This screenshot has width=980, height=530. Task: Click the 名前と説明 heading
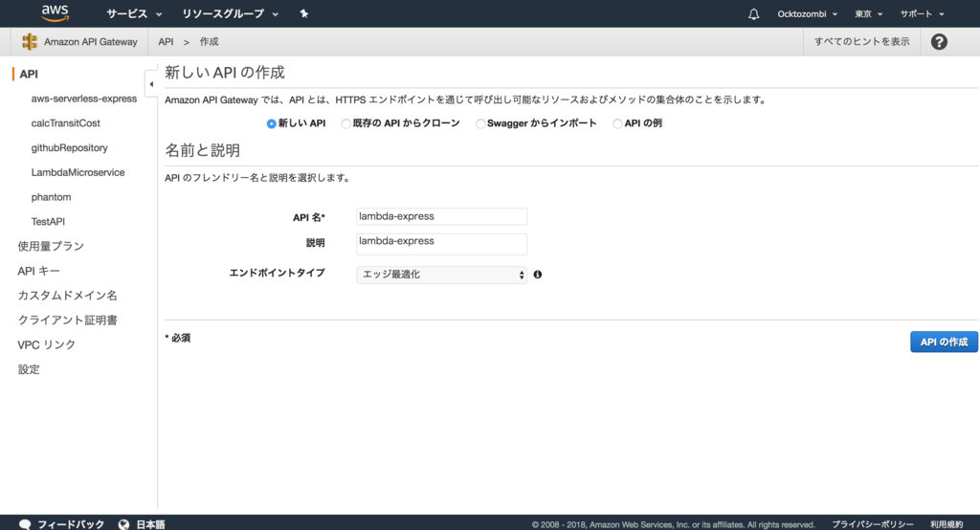point(203,150)
